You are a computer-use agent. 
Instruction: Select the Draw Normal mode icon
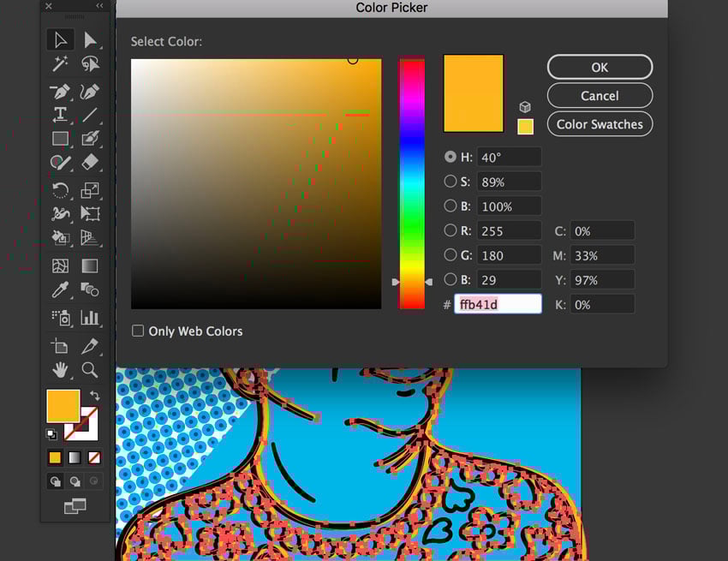tap(56, 481)
